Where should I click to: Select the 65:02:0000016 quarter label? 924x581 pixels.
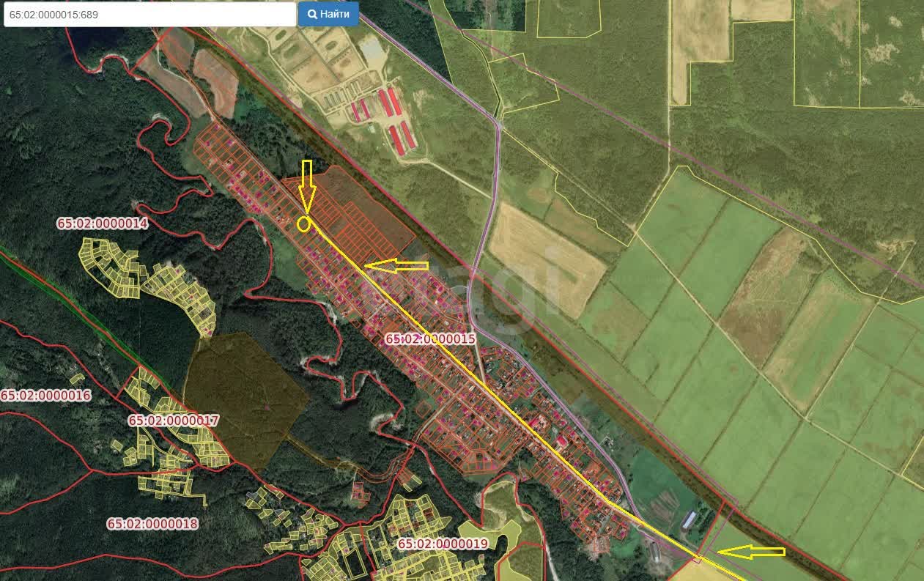point(45,396)
